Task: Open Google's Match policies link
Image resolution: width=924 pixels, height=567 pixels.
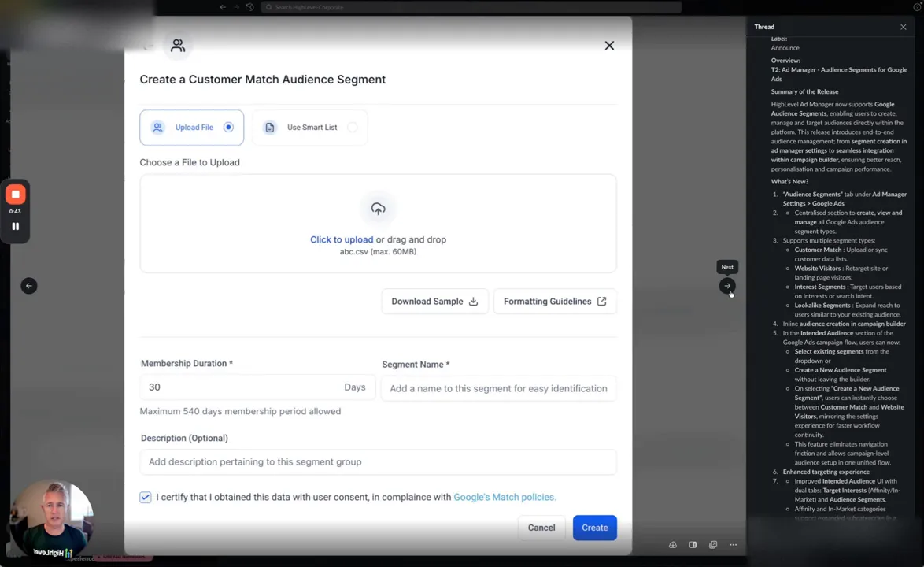Action: click(x=504, y=497)
